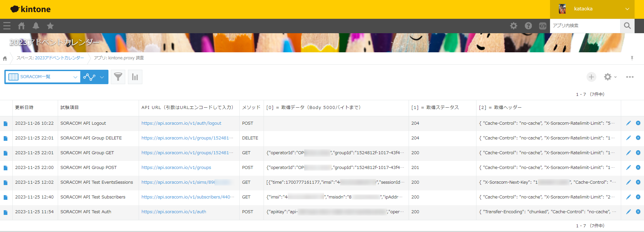The image size is (644, 232).
Task: Open the graph view dropdown arrow
Action: (x=102, y=77)
